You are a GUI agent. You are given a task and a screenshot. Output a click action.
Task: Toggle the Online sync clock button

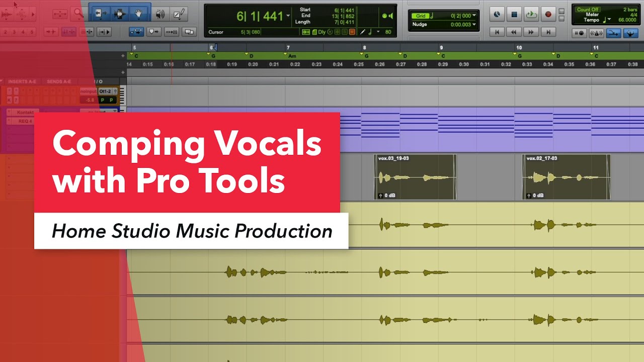pos(497,15)
